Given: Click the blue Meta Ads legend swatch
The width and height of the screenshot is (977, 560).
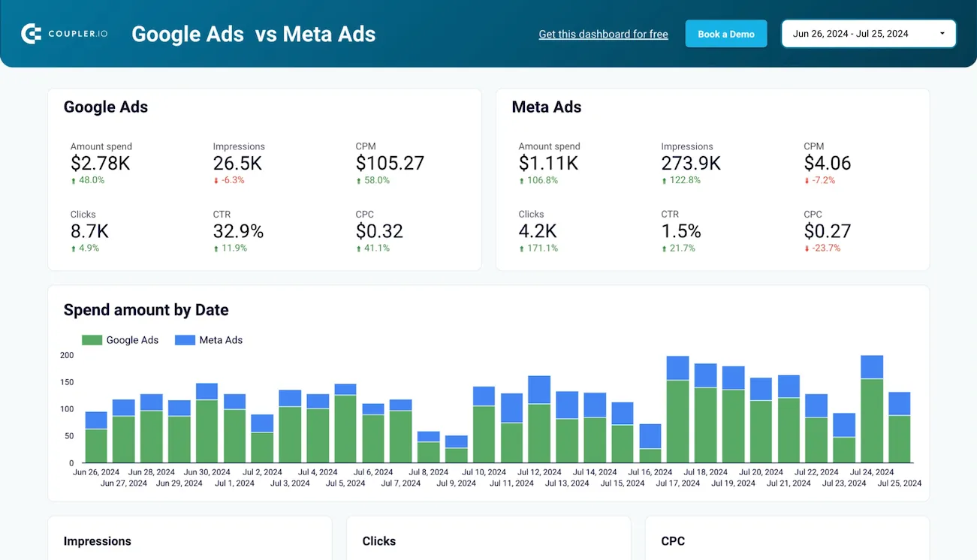Looking at the screenshot, I should 185,339.
